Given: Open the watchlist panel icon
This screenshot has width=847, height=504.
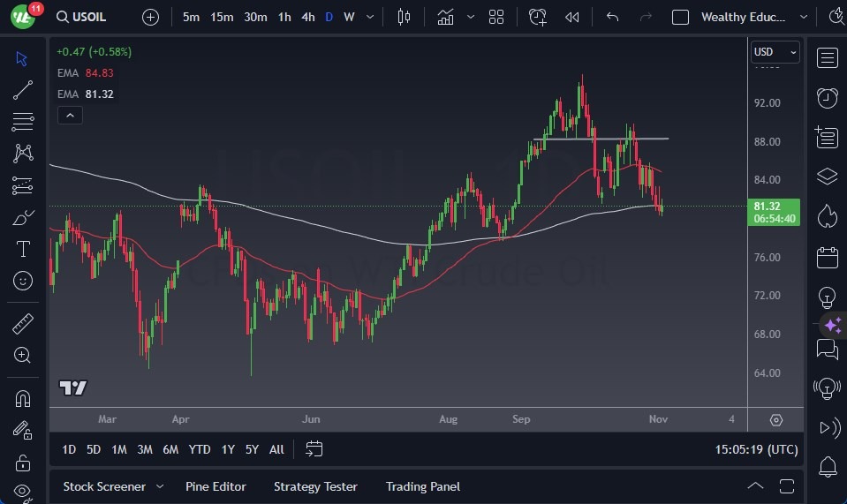Looking at the screenshot, I should tap(827, 58).
